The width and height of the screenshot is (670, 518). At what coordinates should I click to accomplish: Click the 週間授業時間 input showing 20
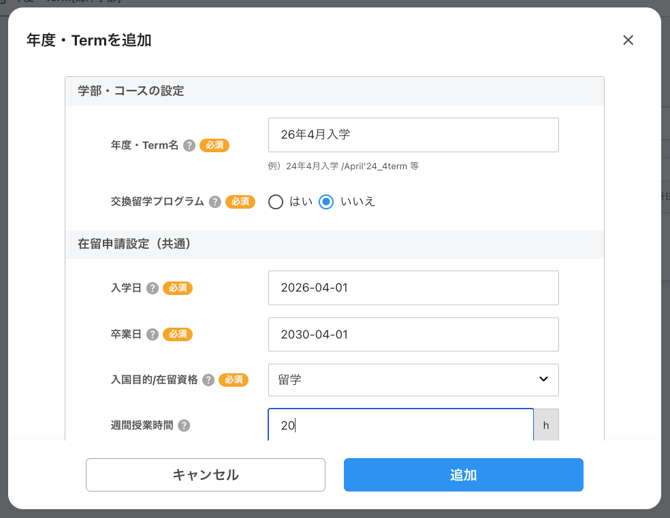(x=400, y=425)
